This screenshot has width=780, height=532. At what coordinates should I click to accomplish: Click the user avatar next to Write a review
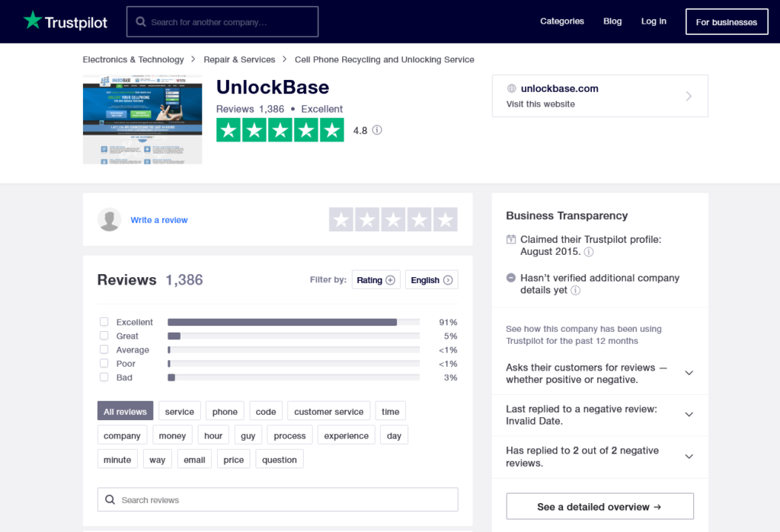tap(110, 219)
